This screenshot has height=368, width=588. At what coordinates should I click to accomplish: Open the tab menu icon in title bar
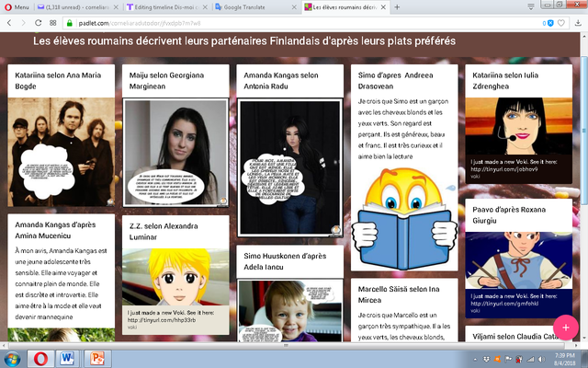(531, 6)
